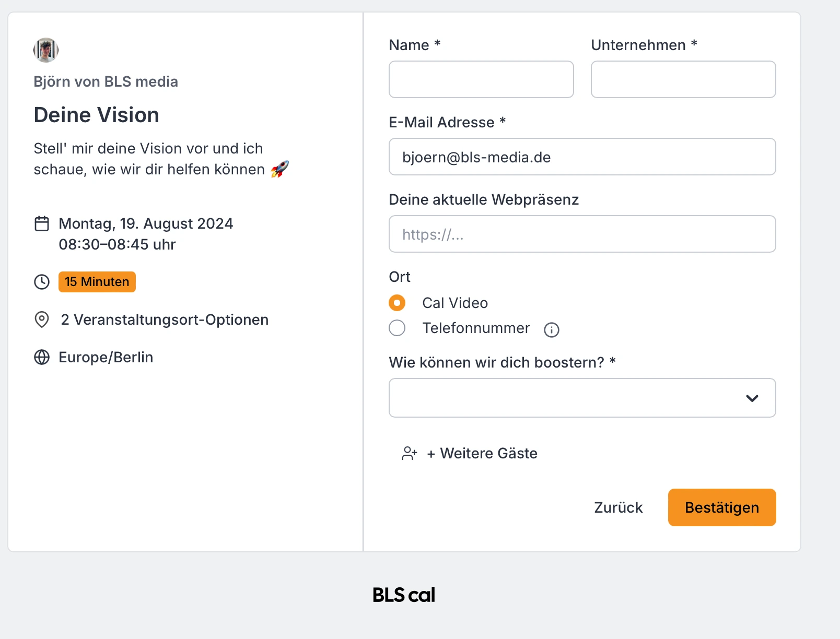This screenshot has height=639, width=840.
Task: Click '2 Veranstaltungsort-Optionen' text
Action: coord(165,319)
